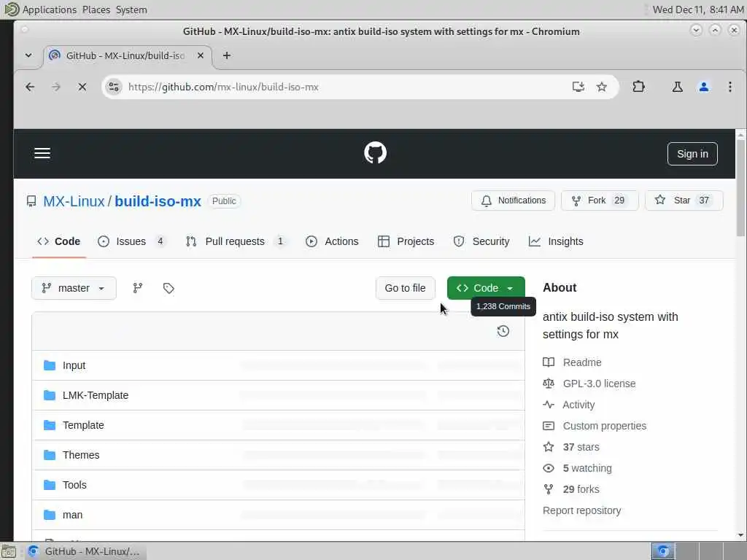
Task: Open the Chromium profile avatar
Action: (x=704, y=87)
